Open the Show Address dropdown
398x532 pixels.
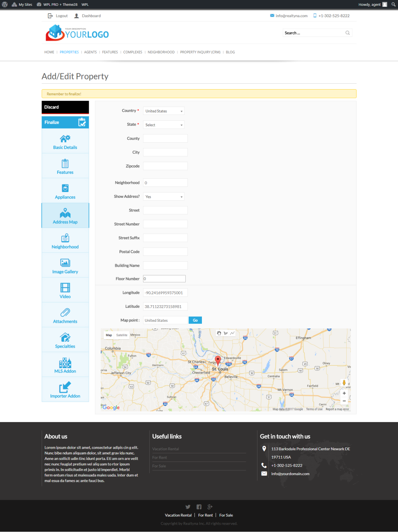pyautogui.click(x=164, y=197)
